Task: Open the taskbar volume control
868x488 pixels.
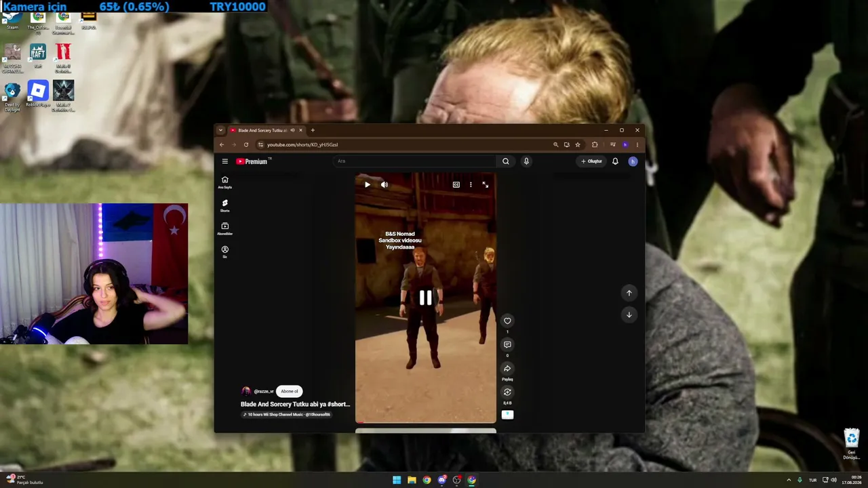Action: 834,480
